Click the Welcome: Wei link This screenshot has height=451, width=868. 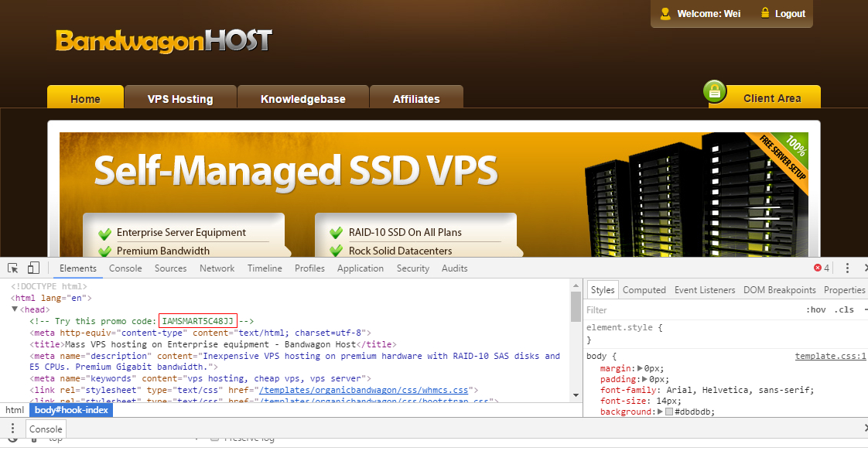tap(709, 14)
